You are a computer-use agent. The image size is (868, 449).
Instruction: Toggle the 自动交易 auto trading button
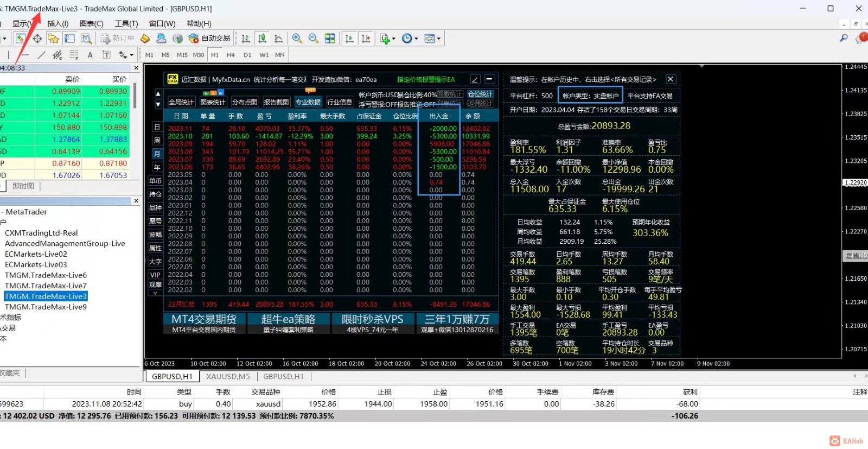point(209,38)
